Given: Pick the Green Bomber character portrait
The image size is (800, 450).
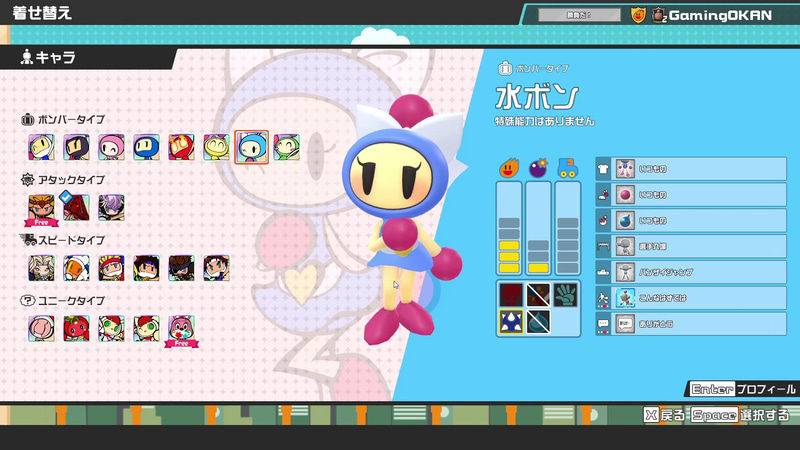Looking at the screenshot, I should pyautogui.click(x=286, y=147).
